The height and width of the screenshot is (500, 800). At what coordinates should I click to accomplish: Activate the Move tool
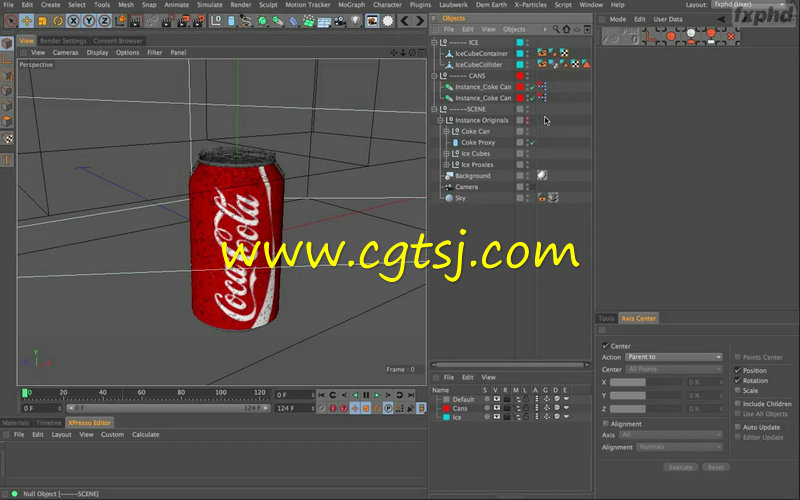tap(27, 21)
